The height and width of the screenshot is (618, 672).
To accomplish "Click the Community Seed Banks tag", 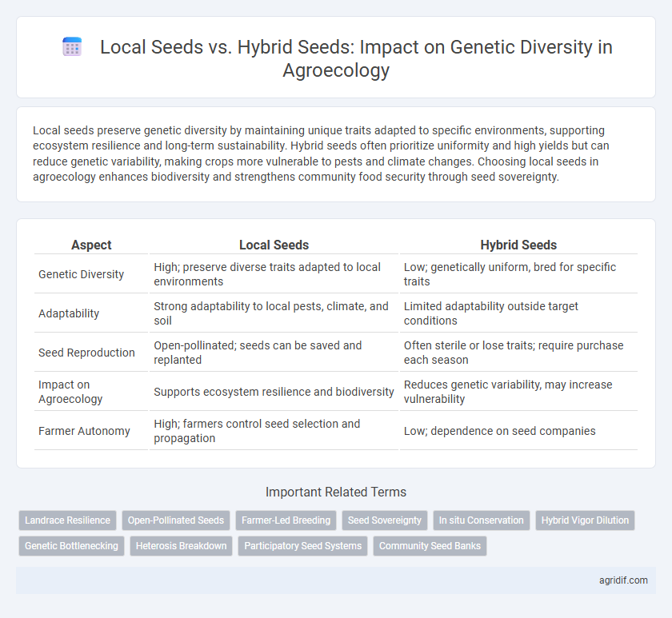I will point(430,545).
